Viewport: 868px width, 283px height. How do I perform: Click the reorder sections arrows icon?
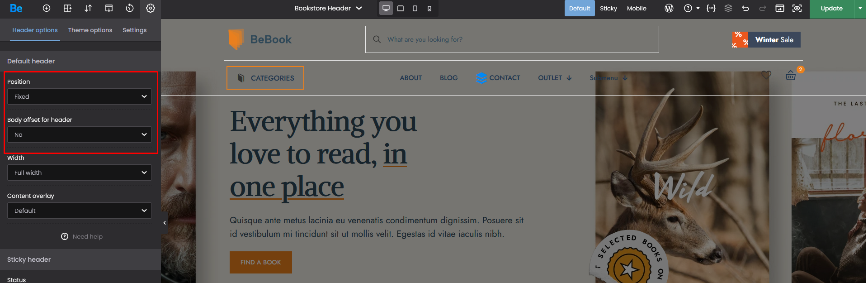point(88,8)
